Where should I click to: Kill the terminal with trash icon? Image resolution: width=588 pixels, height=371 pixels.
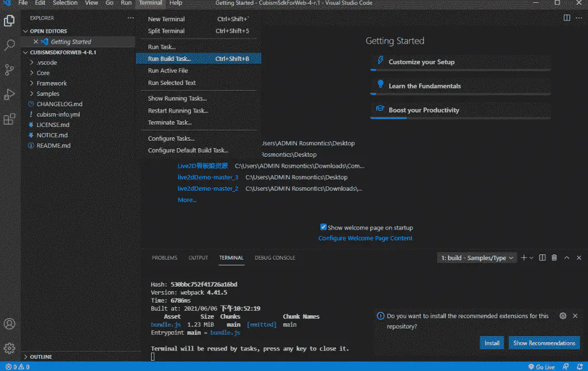pyautogui.click(x=554, y=258)
